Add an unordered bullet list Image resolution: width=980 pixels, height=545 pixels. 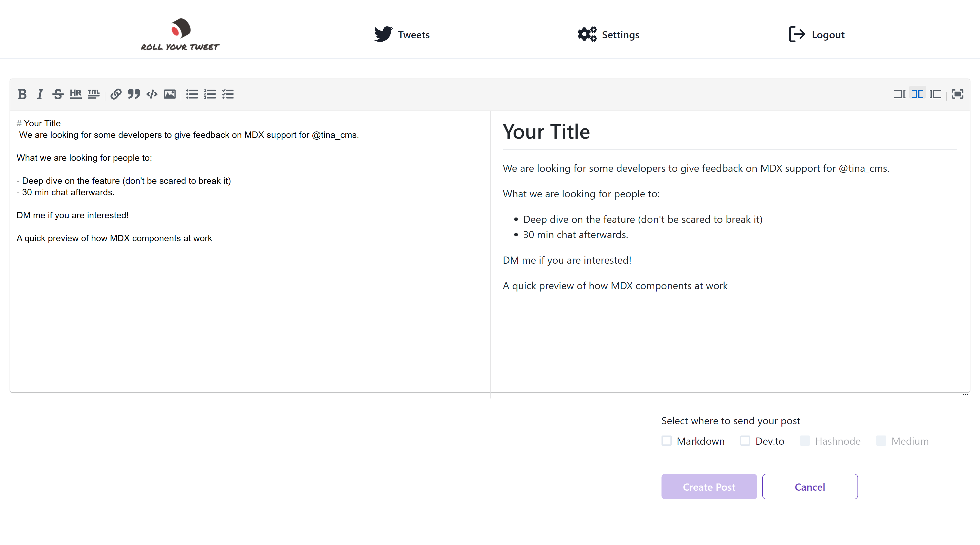tap(192, 94)
